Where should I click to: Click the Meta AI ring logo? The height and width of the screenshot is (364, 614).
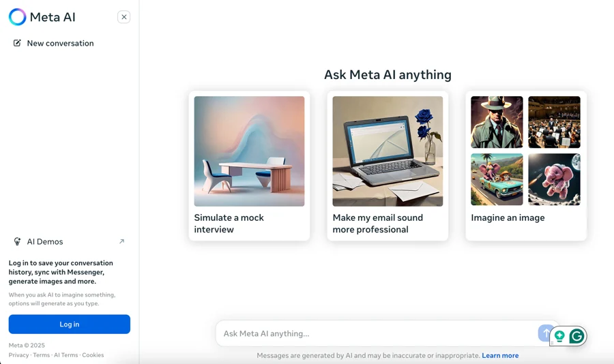coord(17,17)
